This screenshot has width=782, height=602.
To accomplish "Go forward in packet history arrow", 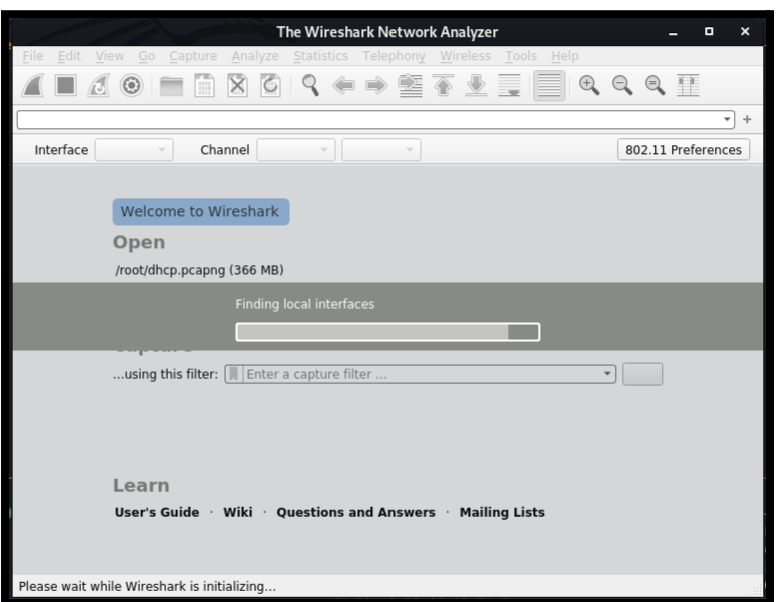I will (377, 85).
